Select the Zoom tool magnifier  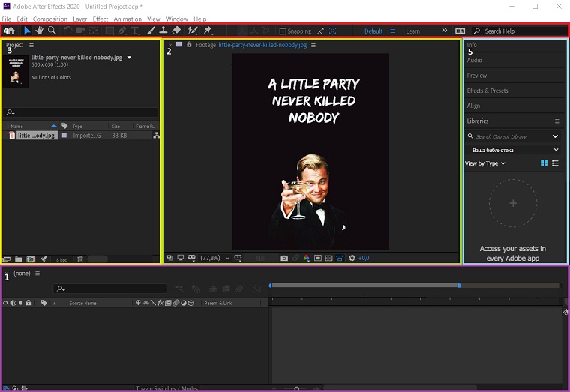pos(52,31)
